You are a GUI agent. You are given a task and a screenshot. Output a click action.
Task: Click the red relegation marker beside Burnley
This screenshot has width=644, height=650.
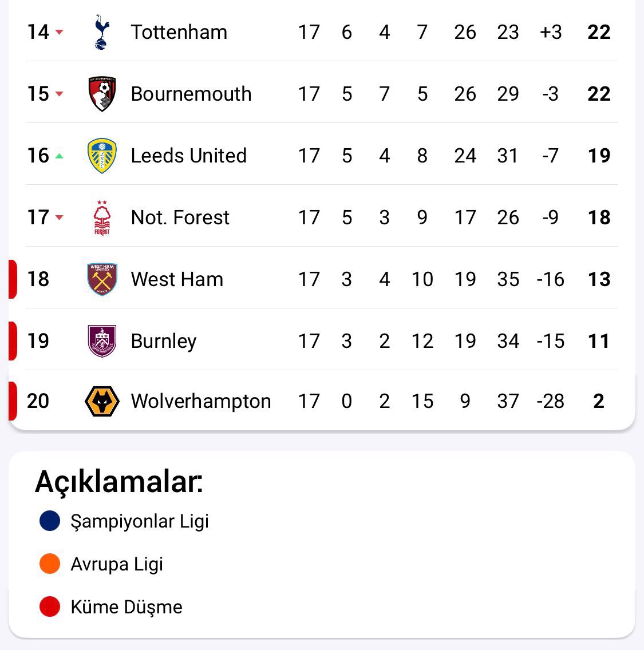coord(12,341)
